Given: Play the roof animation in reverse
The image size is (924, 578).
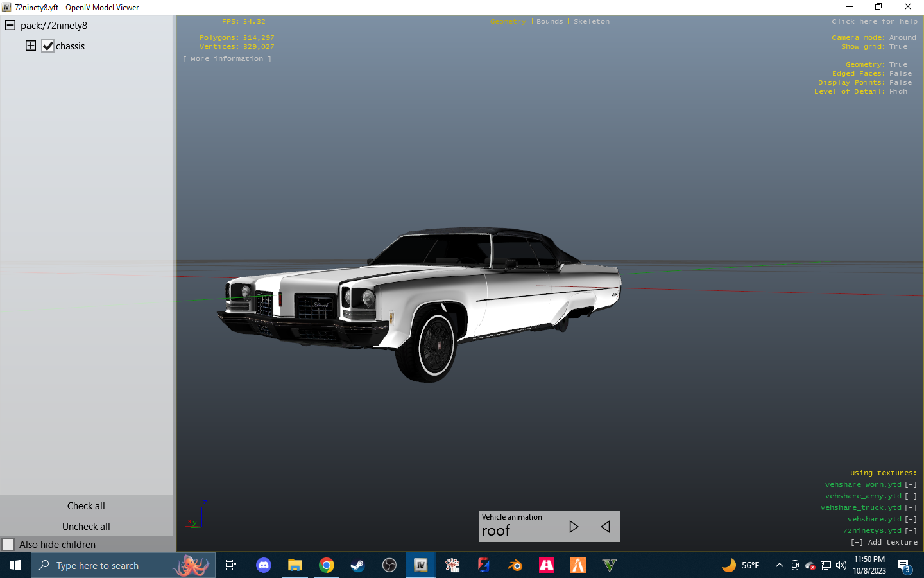Looking at the screenshot, I should pyautogui.click(x=605, y=527).
